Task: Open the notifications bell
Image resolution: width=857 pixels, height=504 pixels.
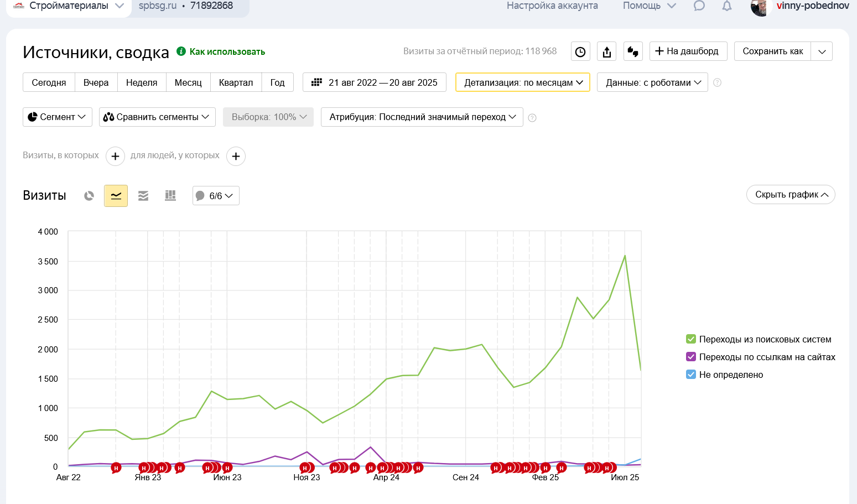Action: click(x=727, y=6)
